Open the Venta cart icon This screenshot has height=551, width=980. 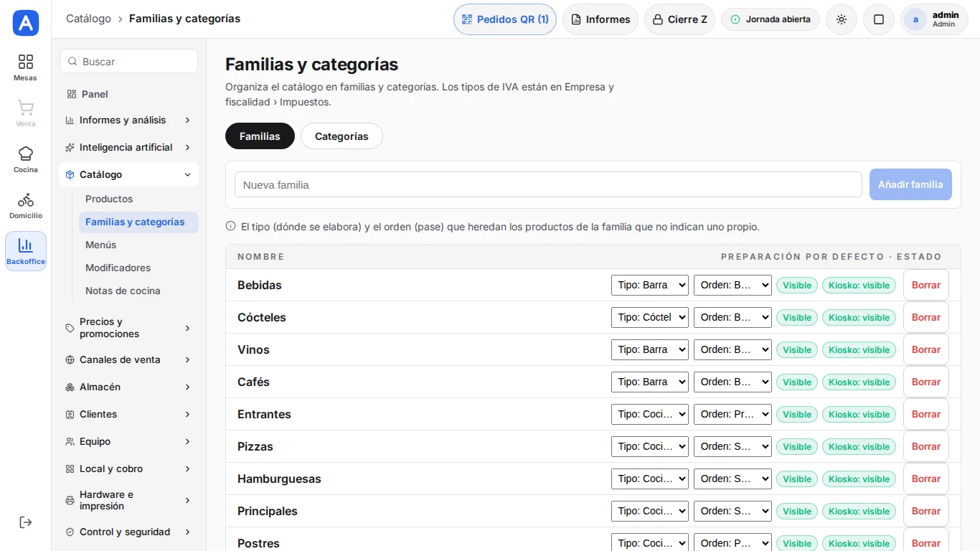pos(26,113)
